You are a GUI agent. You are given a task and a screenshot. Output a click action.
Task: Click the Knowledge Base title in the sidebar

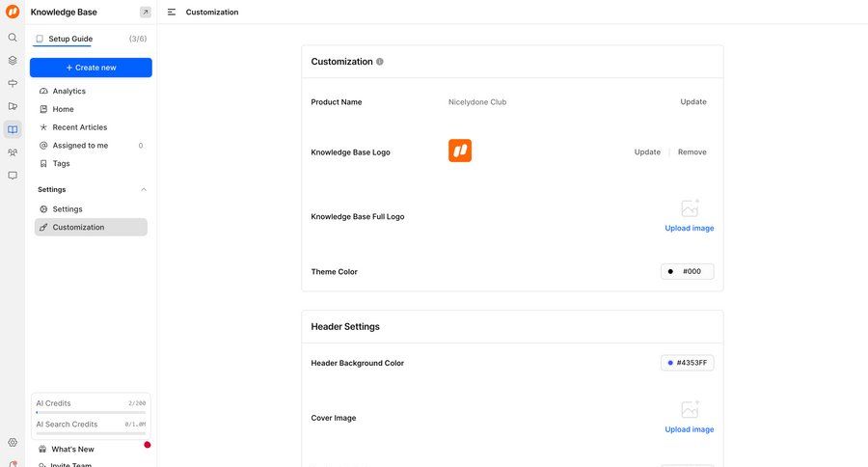[x=64, y=13]
